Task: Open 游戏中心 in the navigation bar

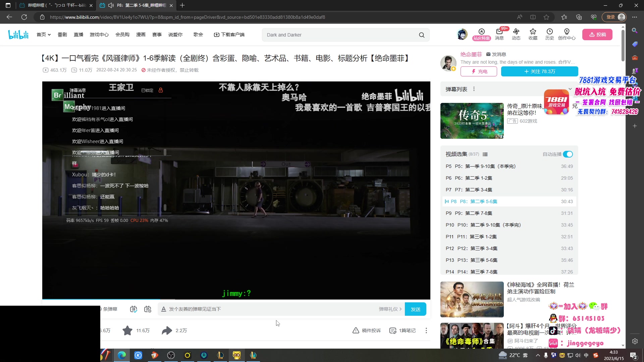Action: click(99, 35)
